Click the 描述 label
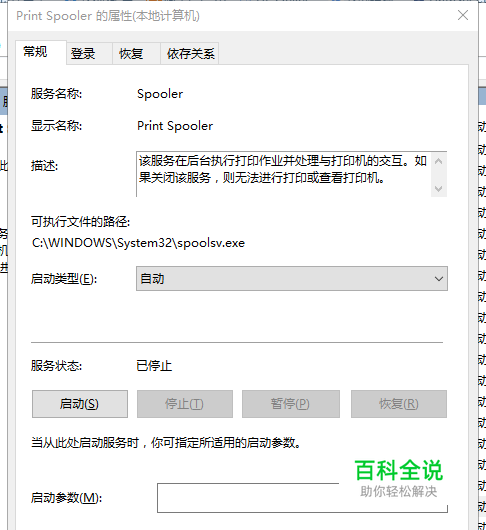 44,166
